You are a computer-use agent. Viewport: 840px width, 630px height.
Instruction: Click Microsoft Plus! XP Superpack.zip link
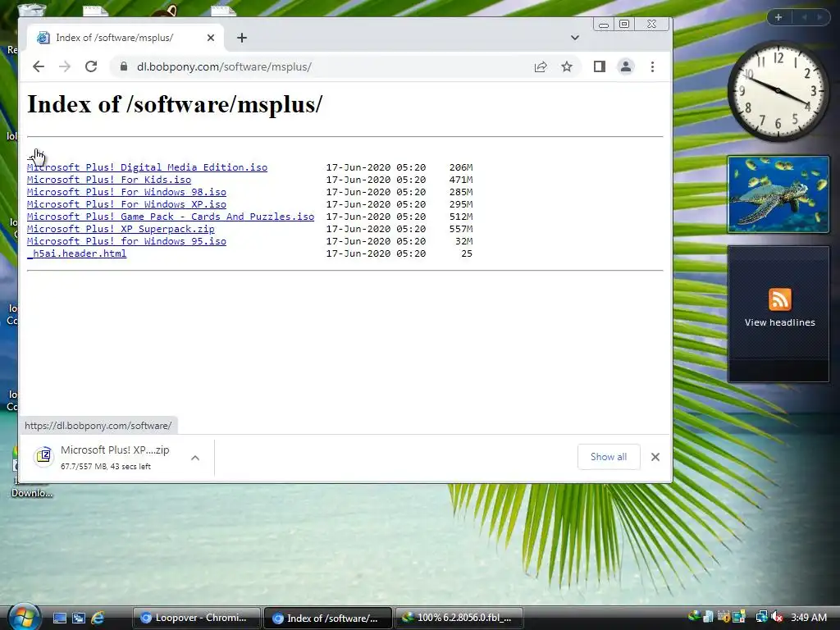tap(121, 229)
